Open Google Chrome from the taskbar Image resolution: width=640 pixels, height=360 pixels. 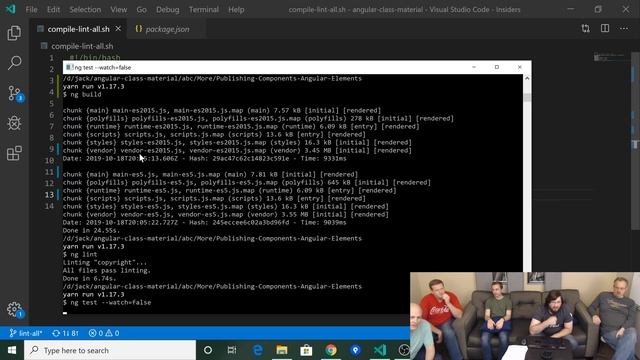[331, 350]
